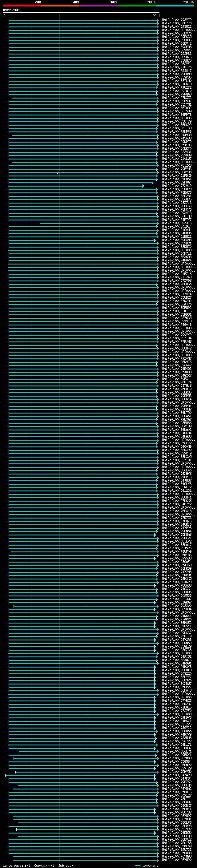Click the UniRef100_Q86LY1 alignment bar
The width and height of the screenshot is (197, 868).
point(89,752)
